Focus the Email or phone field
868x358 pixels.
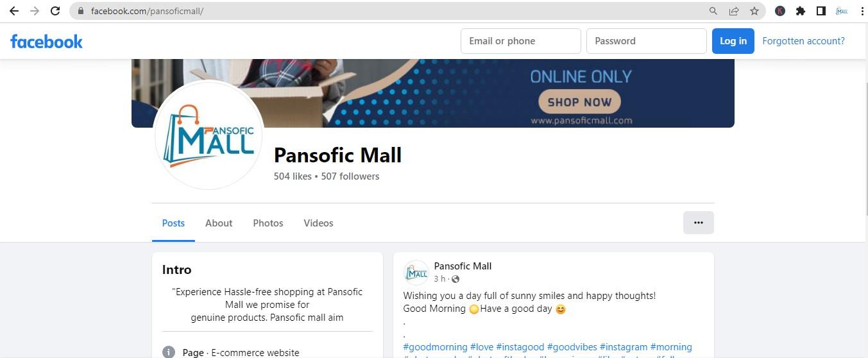pos(521,41)
